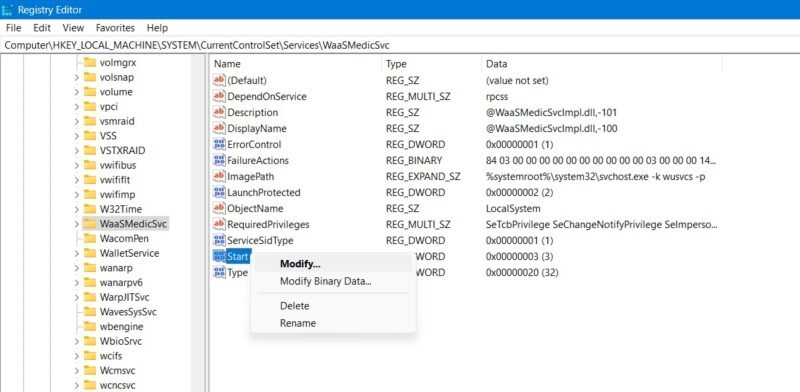Expand the volume tree node
This screenshot has height=392, width=800.
click(x=77, y=92)
